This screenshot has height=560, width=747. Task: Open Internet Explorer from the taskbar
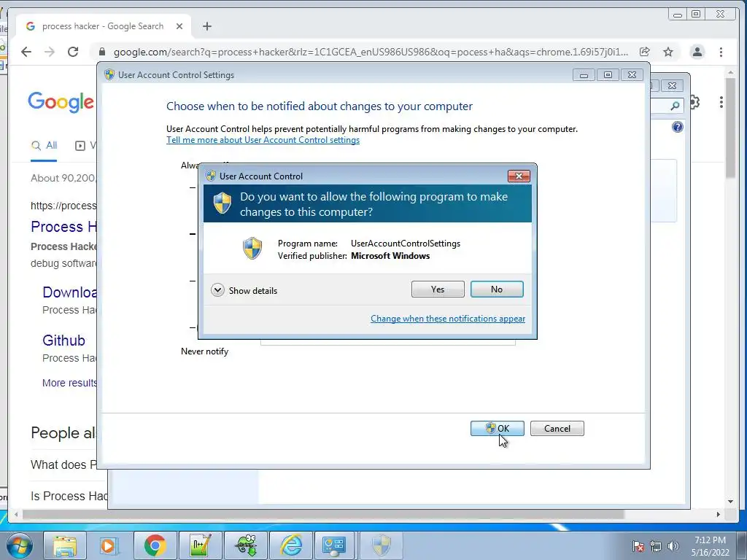[x=291, y=545]
